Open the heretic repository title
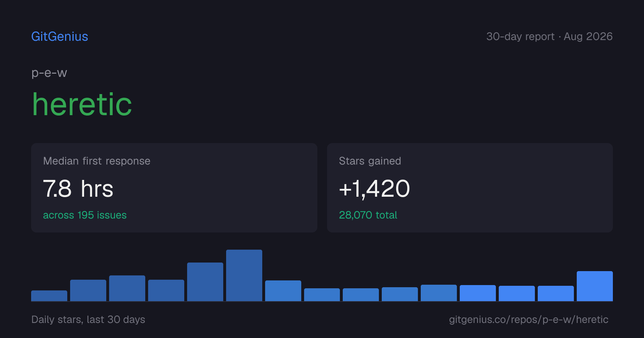Viewport: 644px width, 338px height. (x=82, y=104)
